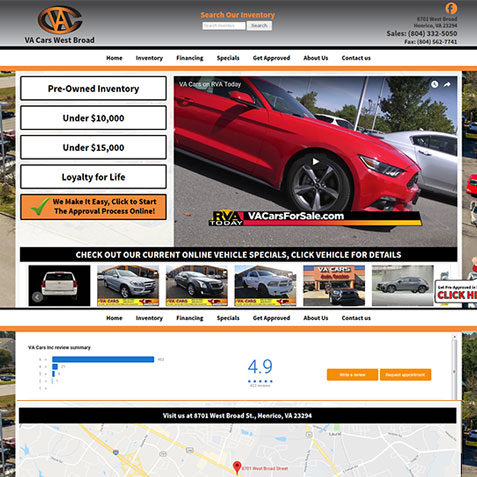Focus the Search Inventory text field
This screenshot has width=477, height=477.
pos(224,26)
